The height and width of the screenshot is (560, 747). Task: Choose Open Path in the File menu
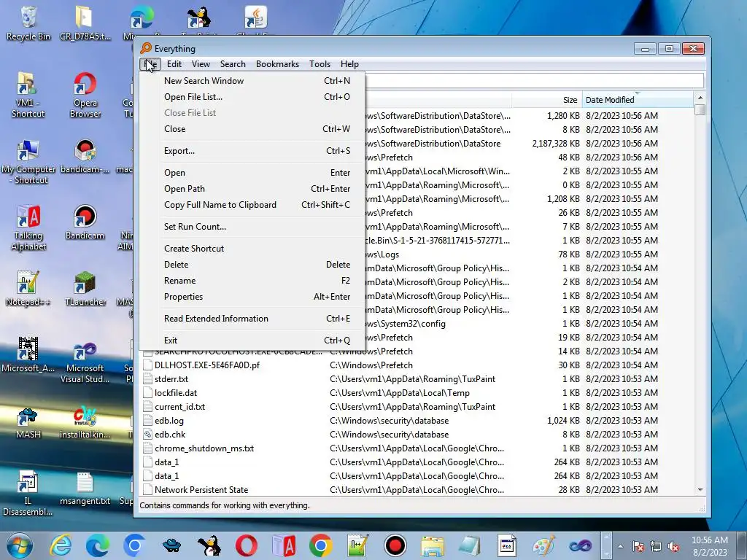(x=252, y=189)
